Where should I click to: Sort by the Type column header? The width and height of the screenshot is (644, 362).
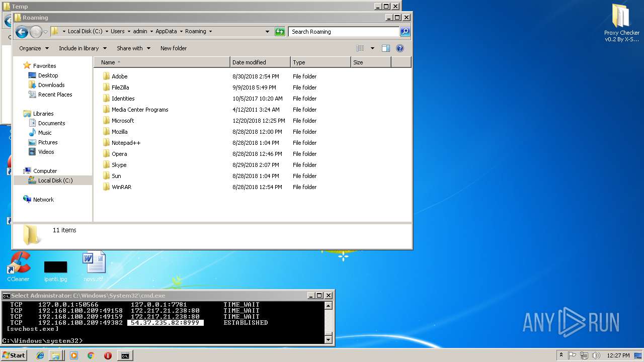click(x=320, y=62)
